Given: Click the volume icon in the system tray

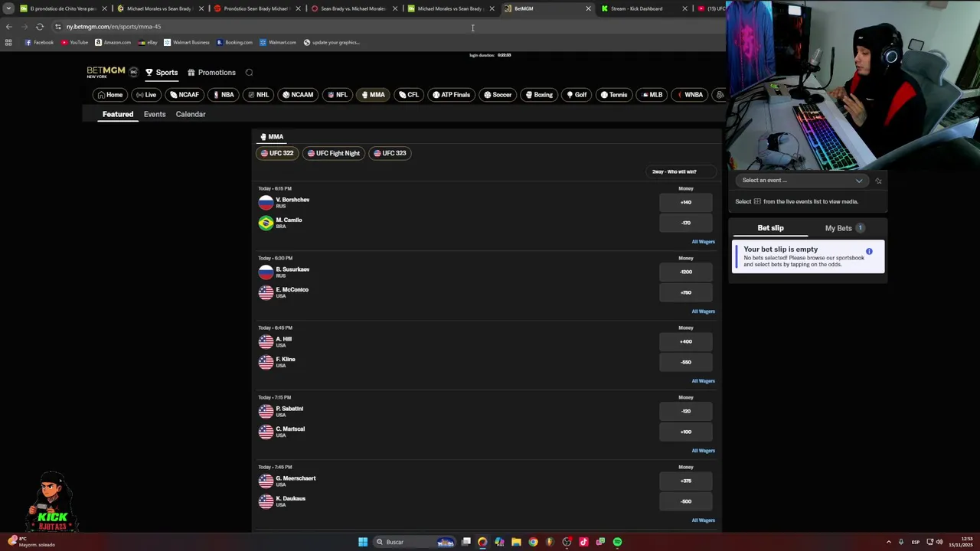Looking at the screenshot, I should (x=939, y=542).
